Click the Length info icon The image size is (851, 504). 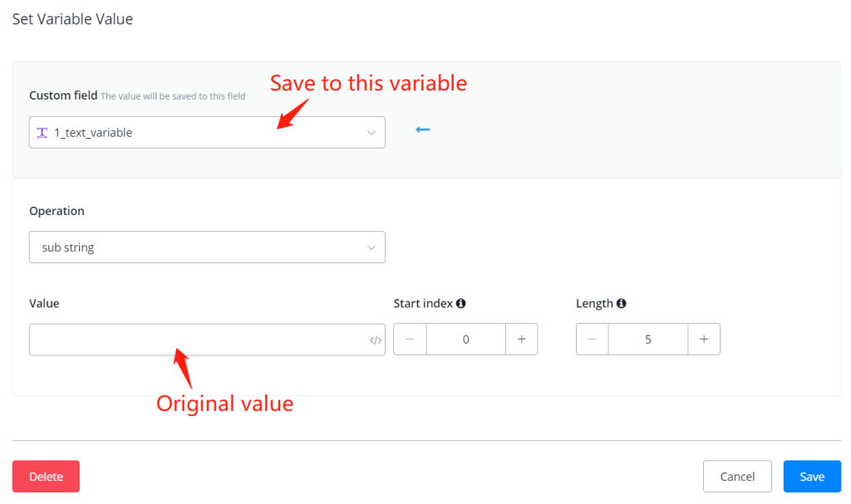coord(622,304)
